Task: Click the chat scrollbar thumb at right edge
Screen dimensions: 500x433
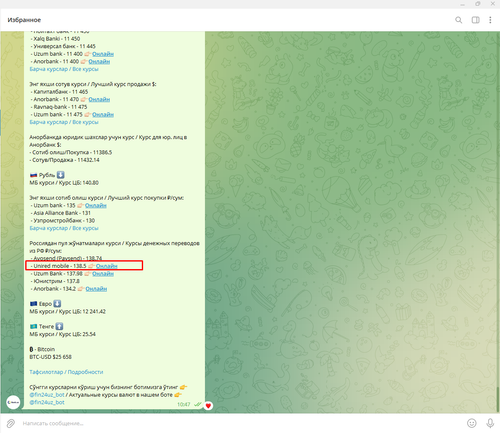Action: point(499,399)
